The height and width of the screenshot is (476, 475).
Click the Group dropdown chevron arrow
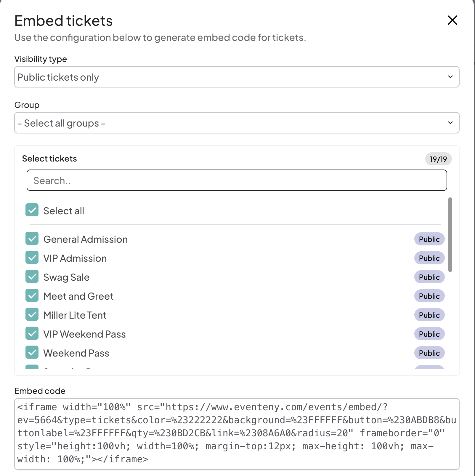[450, 123]
